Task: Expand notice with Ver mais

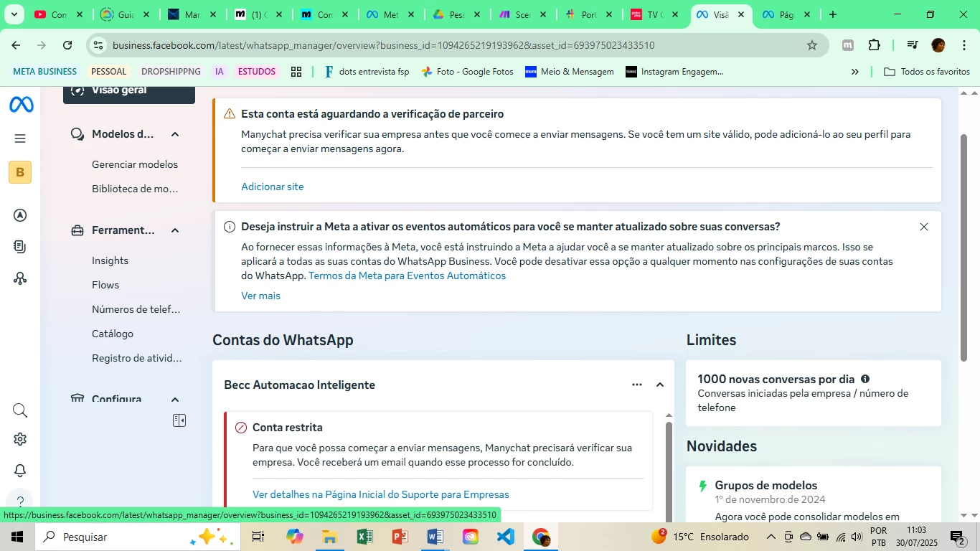Action: pyautogui.click(x=260, y=296)
